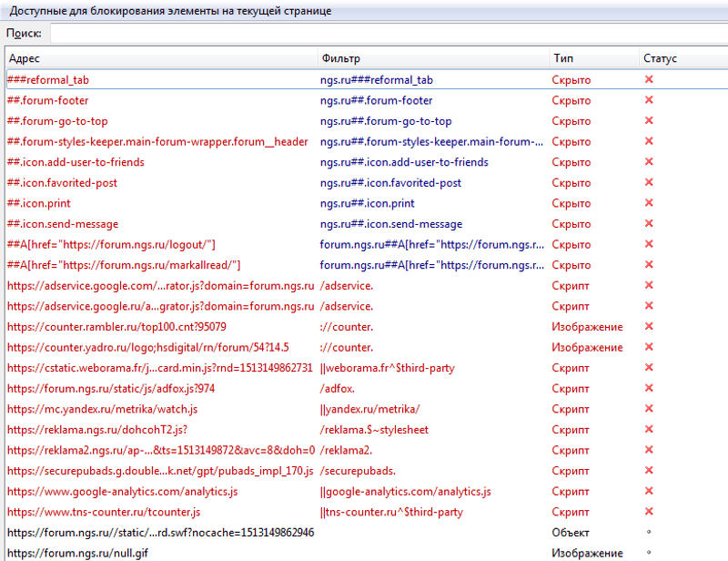Sort list by Фильтр column header
This screenshot has height=561, width=728.
pos(432,58)
